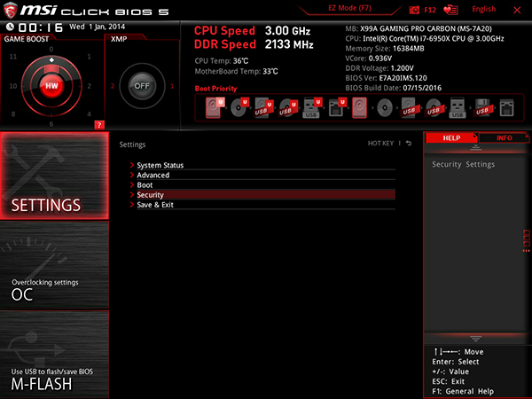Viewport: 532px width, 399px height.
Task: Toggle the XMP OFF button
Action: (x=142, y=86)
